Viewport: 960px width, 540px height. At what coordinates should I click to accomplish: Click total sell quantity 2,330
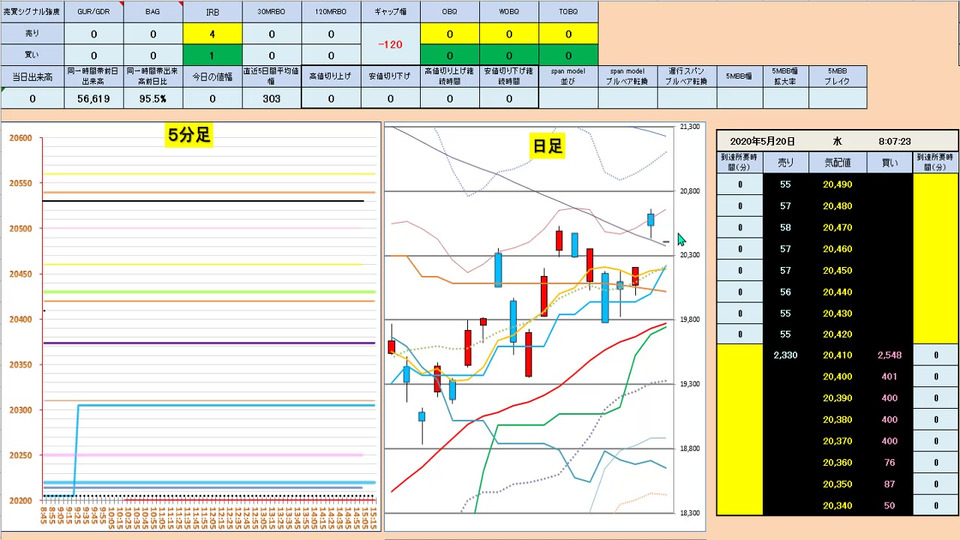coord(786,355)
